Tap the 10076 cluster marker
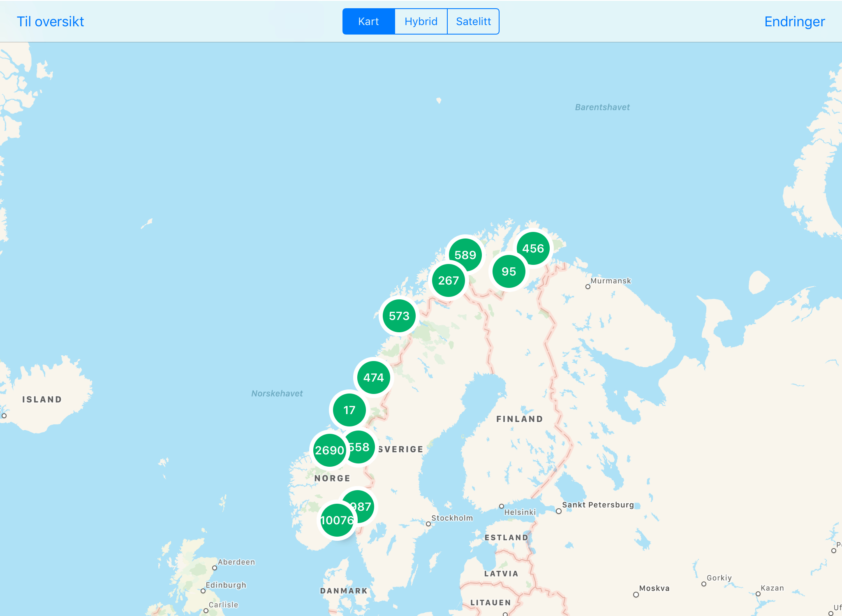 (337, 521)
